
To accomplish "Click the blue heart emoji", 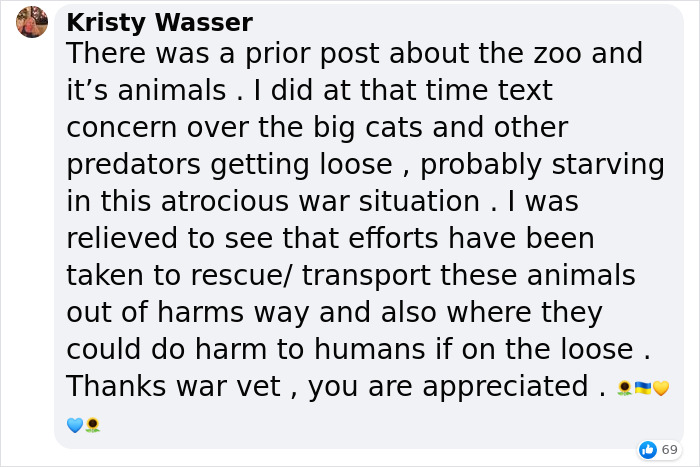I will pyautogui.click(x=75, y=425).
